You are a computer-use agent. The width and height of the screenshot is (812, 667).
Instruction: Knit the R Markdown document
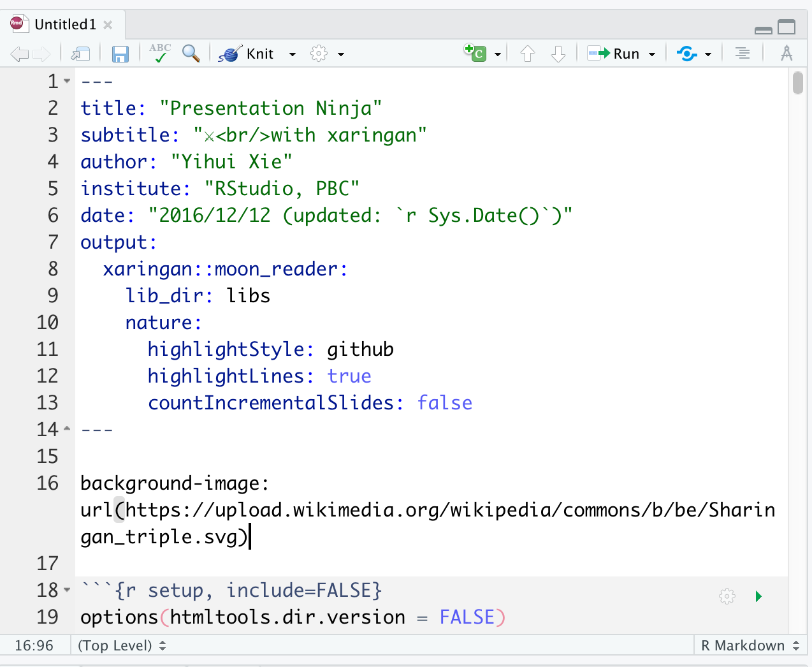[246, 54]
